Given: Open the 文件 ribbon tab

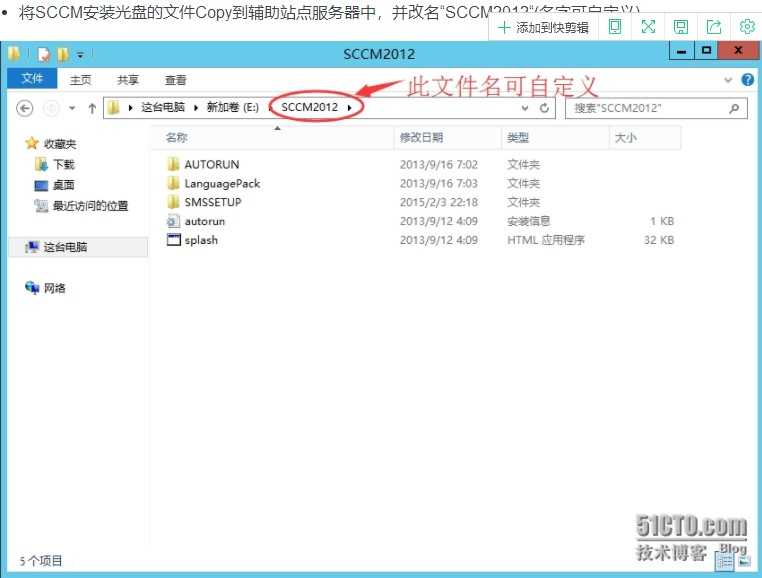Looking at the screenshot, I should [32, 78].
